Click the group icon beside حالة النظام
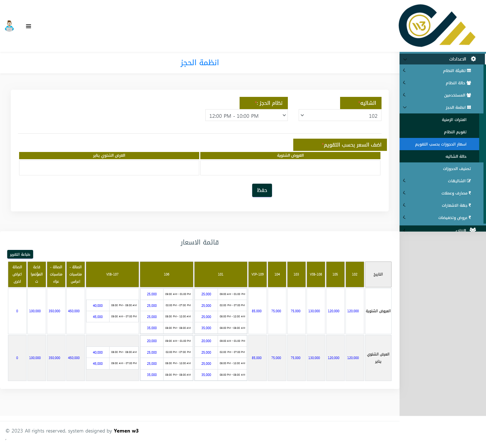Screen dimensions: 486x448 [x=469, y=83]
